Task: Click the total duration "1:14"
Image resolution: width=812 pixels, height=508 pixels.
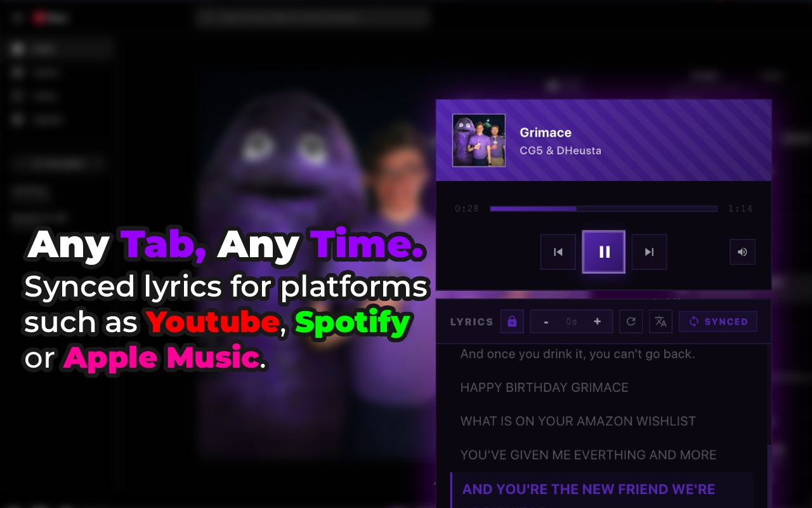Action: (x=740, y=208)
